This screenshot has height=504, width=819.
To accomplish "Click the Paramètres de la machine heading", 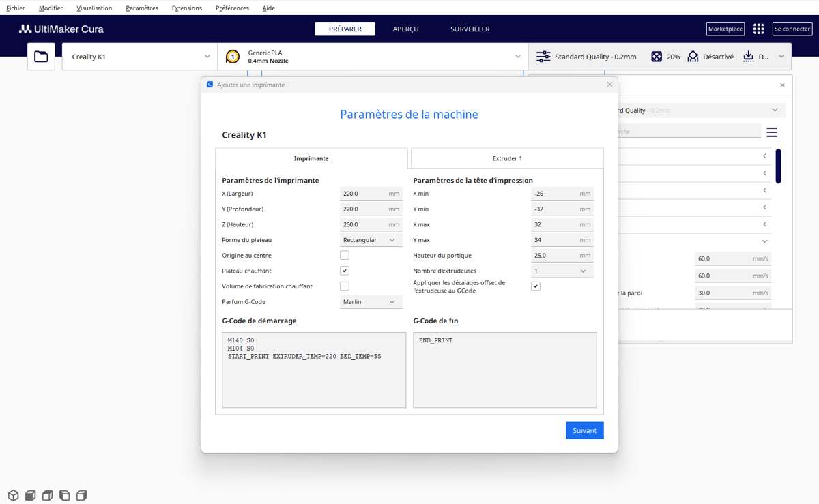I will pos(409,115).
